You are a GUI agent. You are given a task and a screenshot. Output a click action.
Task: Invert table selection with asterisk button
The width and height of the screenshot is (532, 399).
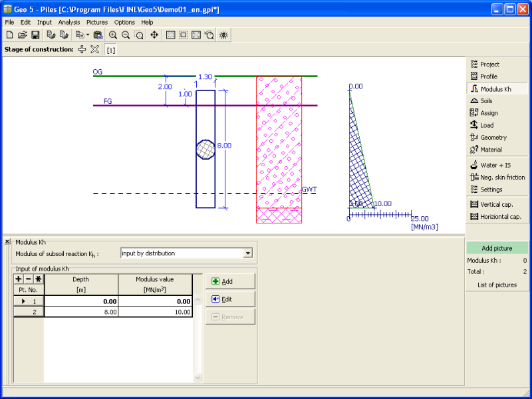click(39, 279)
